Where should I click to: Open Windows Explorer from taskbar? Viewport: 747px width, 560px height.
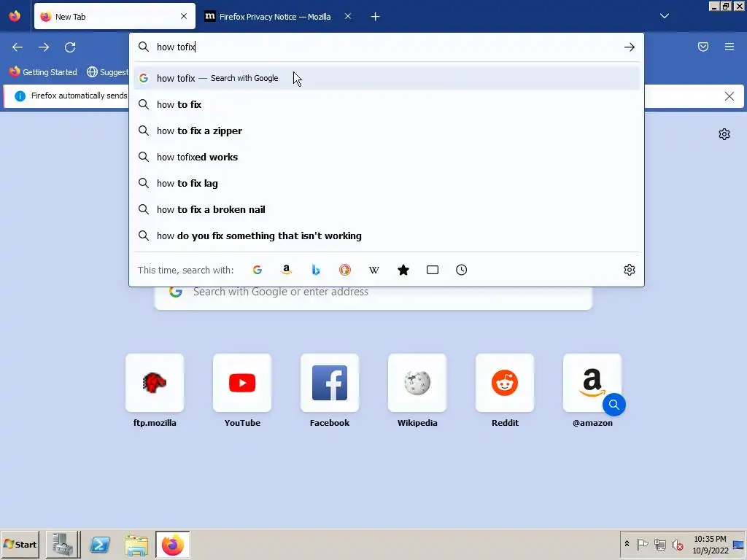coord(136,544)
